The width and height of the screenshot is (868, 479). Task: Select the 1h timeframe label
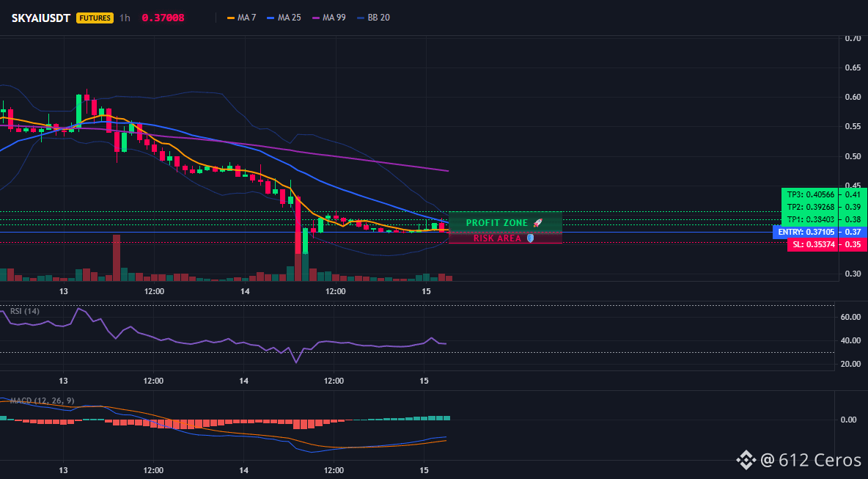tap(125, 18)
